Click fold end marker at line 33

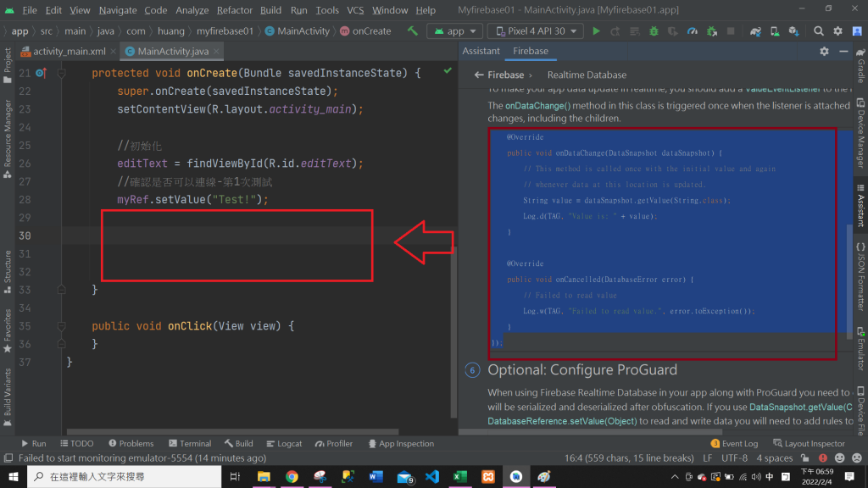[61, 290]
